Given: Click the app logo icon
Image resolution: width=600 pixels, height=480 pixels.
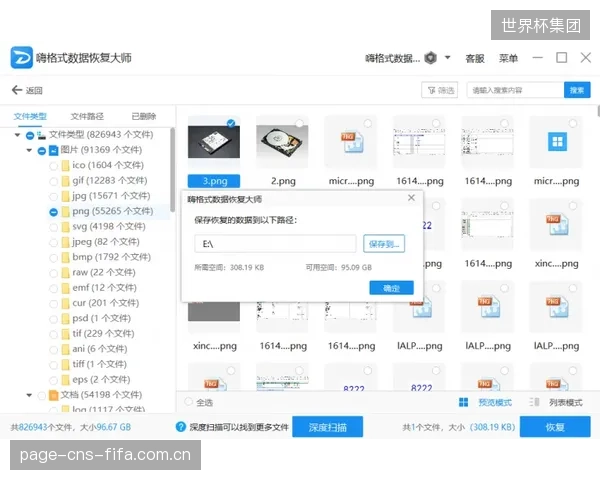Looking at the screenshot, I should [21, 57].
